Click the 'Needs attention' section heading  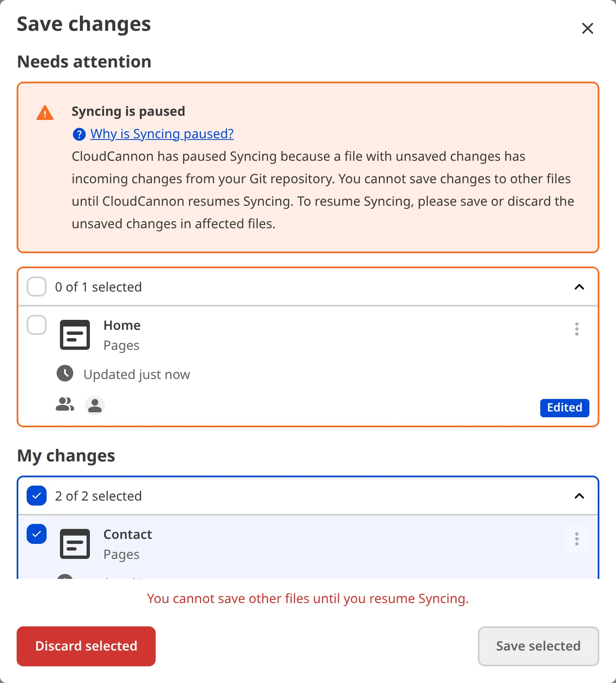click(x=84, y=62)
